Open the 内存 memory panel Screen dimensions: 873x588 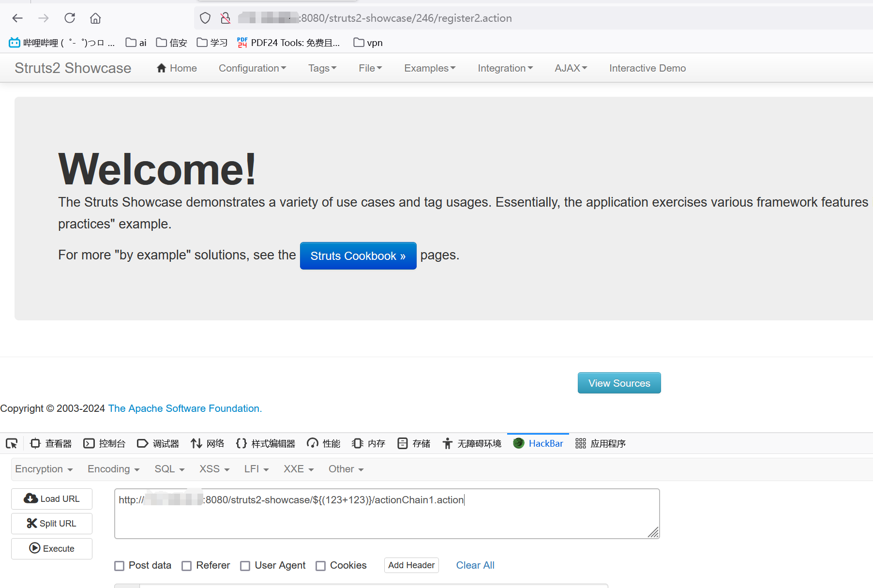pos(368,443)
